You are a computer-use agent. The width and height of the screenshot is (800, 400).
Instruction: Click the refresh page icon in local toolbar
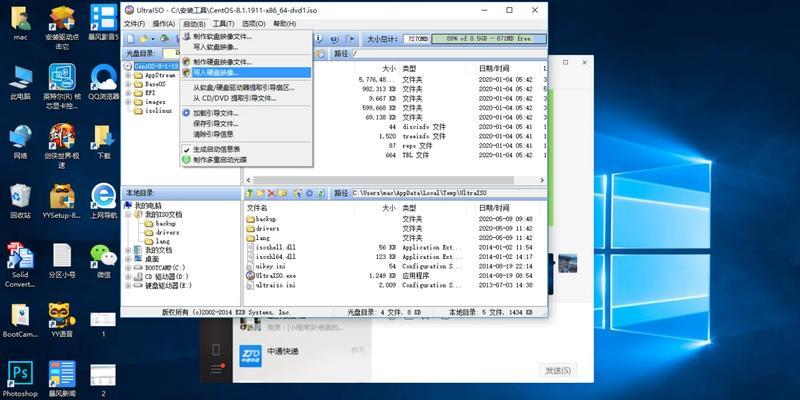point(320,193)
